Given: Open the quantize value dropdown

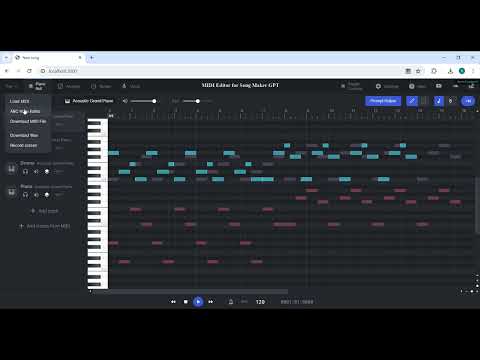Looking at the screenshot, I should pyautogui.click(x=451, y=101).
